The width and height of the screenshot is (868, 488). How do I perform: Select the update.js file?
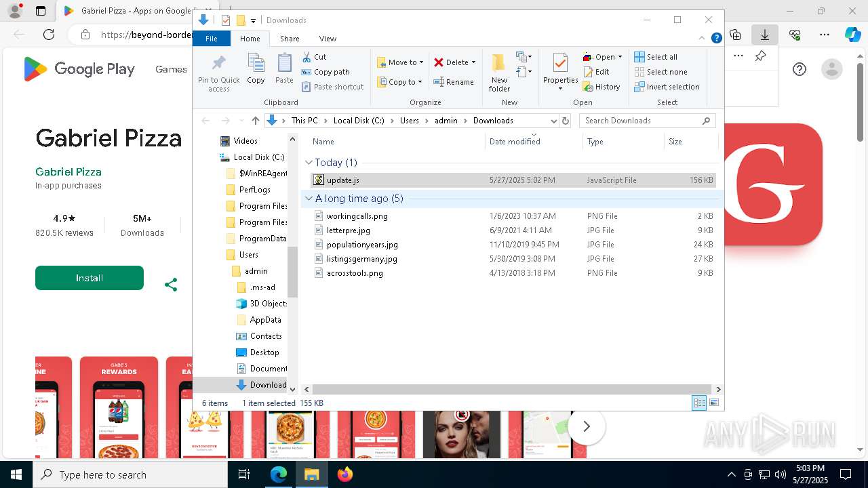click(x=513, y=180)
